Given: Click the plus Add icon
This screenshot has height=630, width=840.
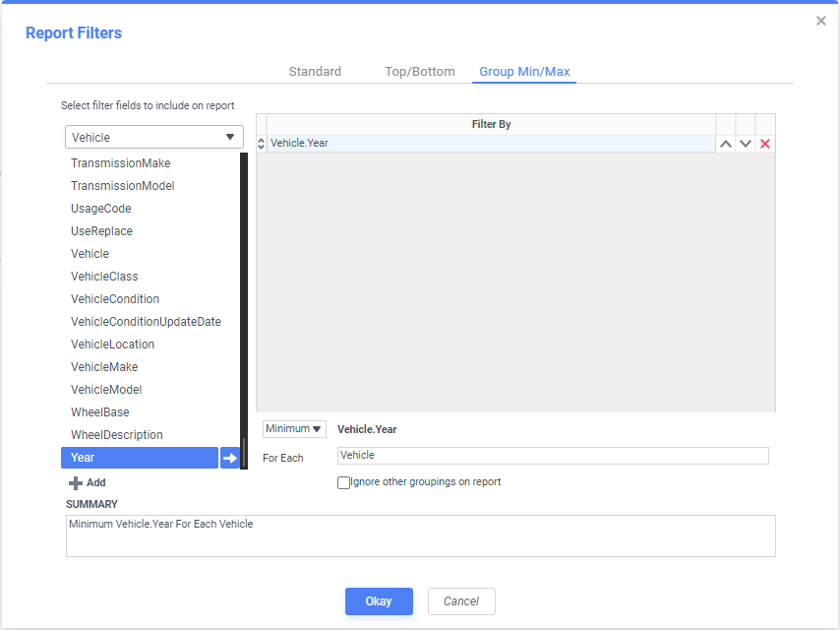Looking at the screenshot, I should pos(76,483).
